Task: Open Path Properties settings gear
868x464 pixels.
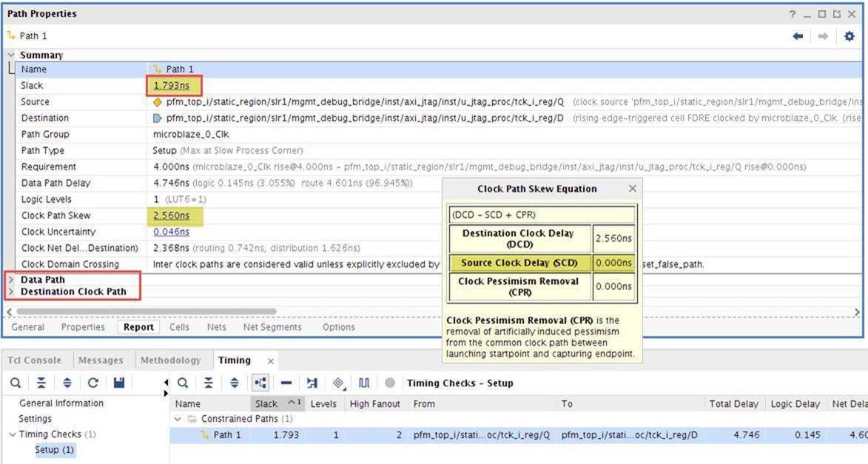Action: click(x=849, y=36)
